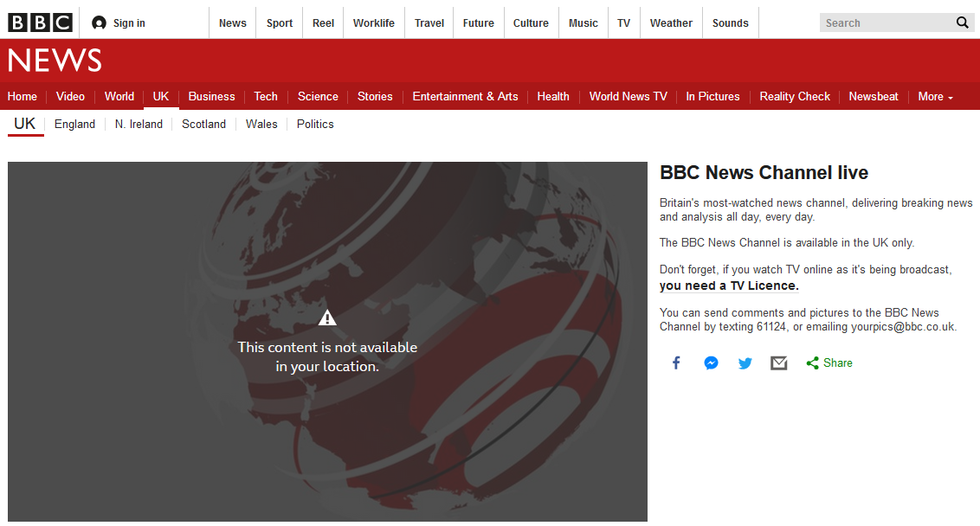
Task: Go to Tech section
Action: click(266, 97)
